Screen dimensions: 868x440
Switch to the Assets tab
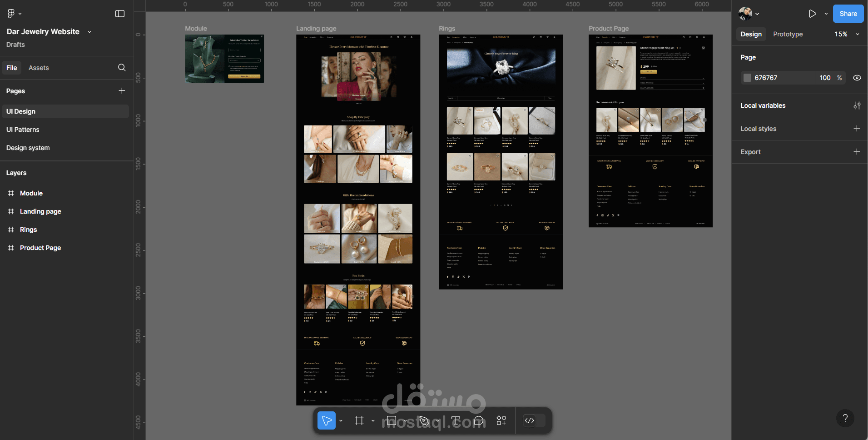39,68
